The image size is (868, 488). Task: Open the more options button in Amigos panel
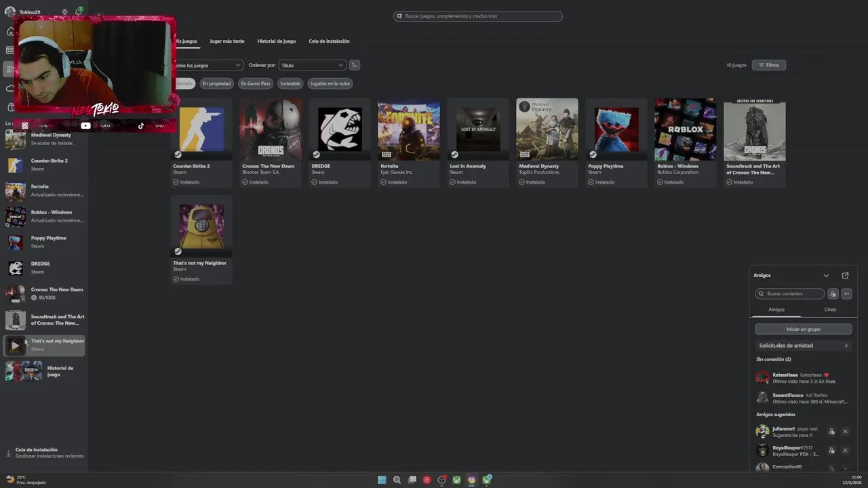pos(846,293)
